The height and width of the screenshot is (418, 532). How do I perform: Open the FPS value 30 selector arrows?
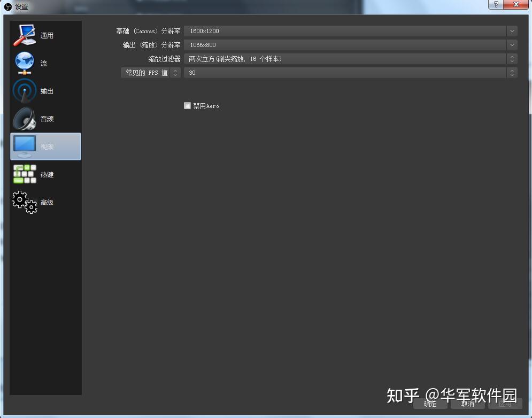[x=512, y=73]
